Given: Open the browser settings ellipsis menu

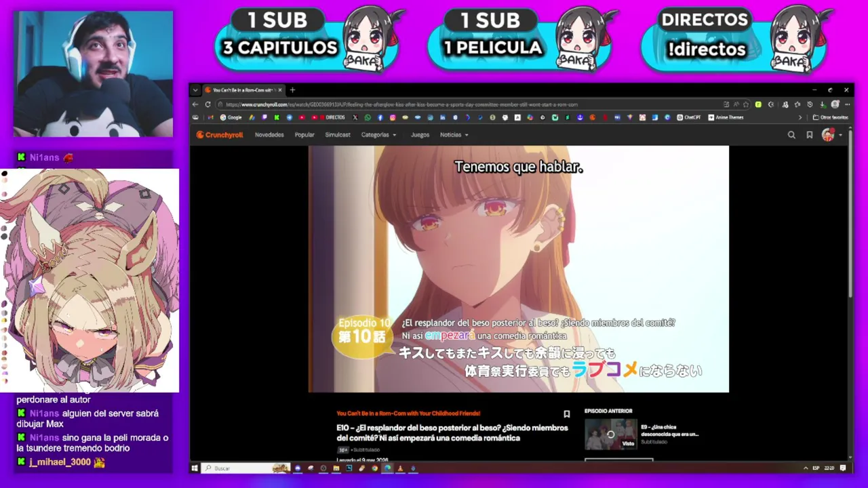Looking at the screenshot, I should pos(847,104).
